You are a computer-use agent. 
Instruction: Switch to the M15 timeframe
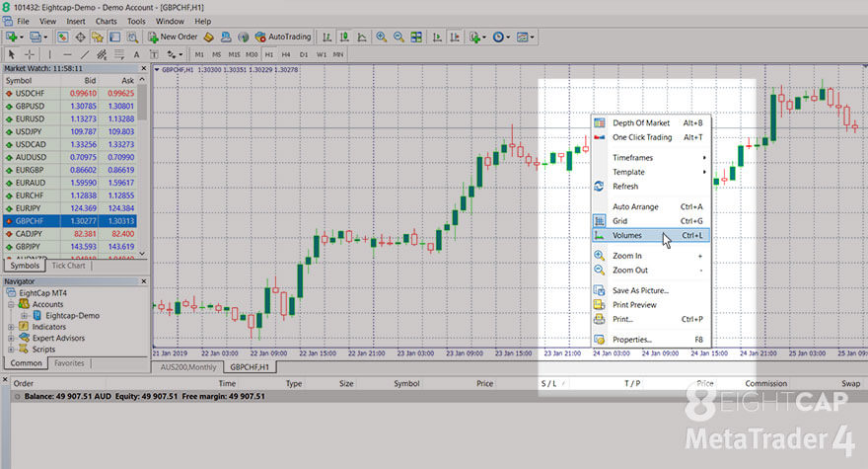234,54
